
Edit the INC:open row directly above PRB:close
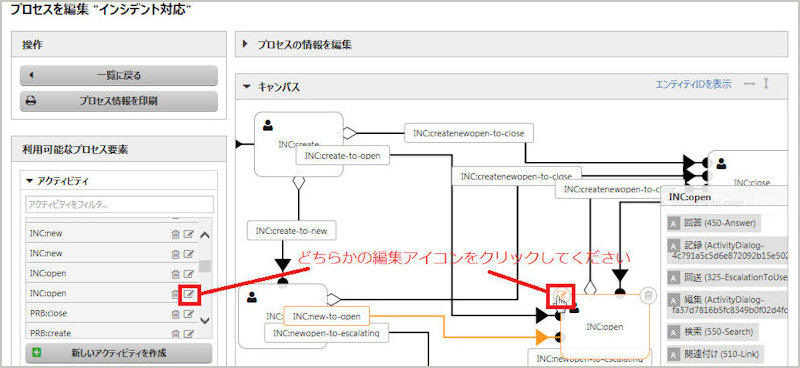tap(189, 293)
